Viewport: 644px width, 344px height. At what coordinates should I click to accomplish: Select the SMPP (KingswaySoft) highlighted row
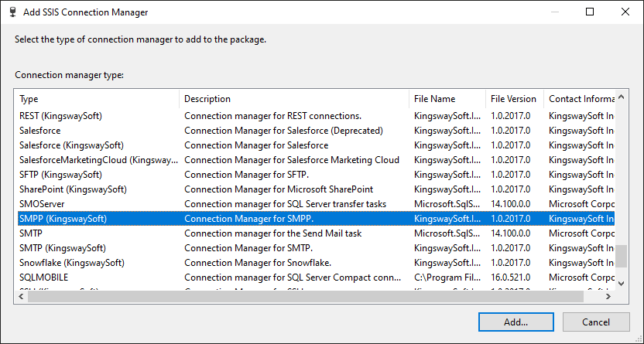[317, 219]
